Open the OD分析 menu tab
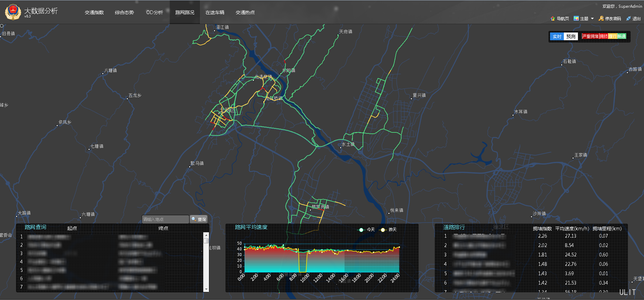Viewport: 644px width, 300px height. point(155,12)
